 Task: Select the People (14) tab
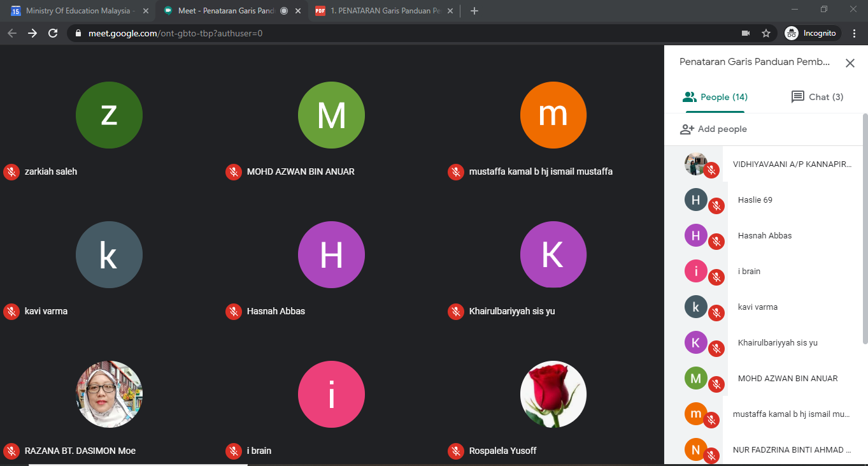coord(715,97)
